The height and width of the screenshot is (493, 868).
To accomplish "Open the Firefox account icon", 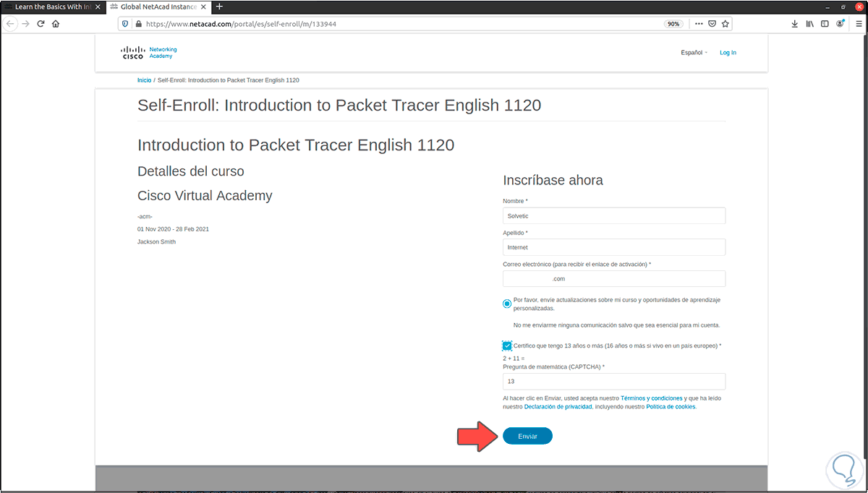I will (x=840, y=23).
